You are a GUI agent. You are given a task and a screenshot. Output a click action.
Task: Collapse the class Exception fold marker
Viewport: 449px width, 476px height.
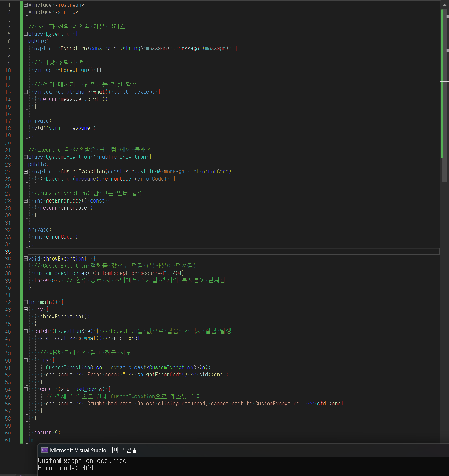point(26,34)
